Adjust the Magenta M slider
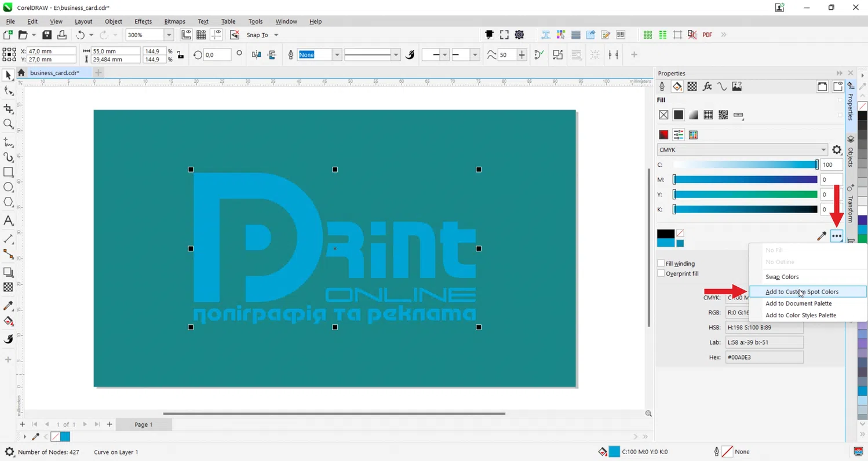Screen dimensions: 868x461 click(745, 180)
